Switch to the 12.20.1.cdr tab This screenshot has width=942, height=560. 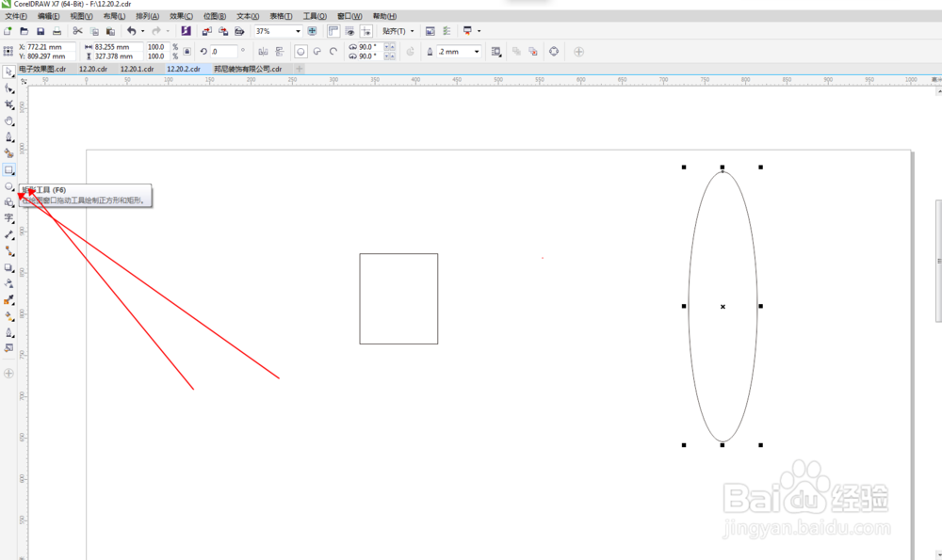[x=137, y=69]
